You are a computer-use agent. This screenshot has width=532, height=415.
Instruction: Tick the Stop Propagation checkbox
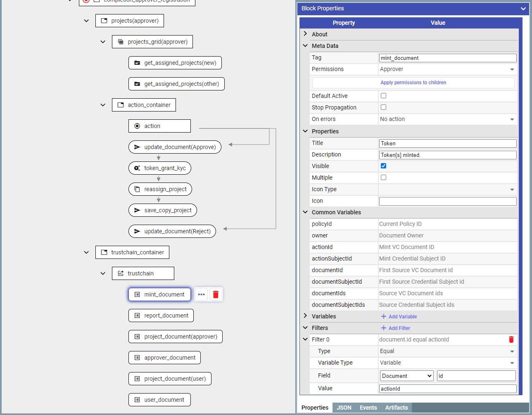coord(383,107)
